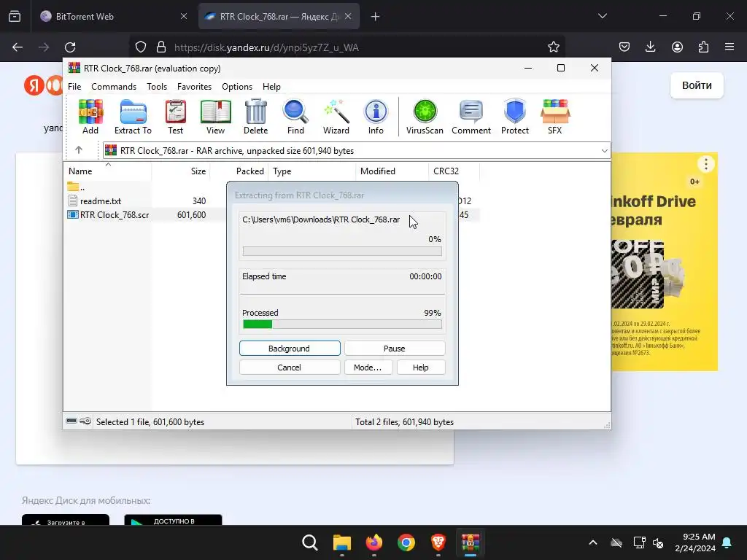Screen dimensions: 747x560
Task: Click the Background button in extraction dialog
Action: [x=290, y=348]
